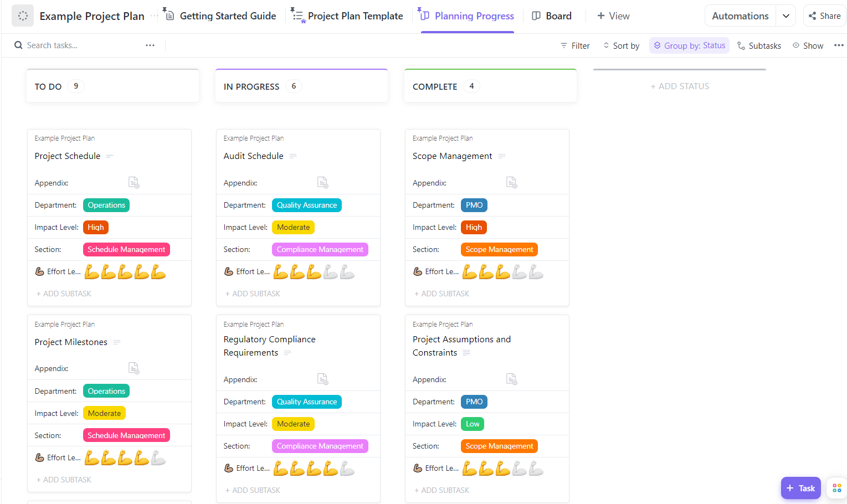Click the appendix document icon on Scope Management
The image size is (847, 504).
pos(511,182)
